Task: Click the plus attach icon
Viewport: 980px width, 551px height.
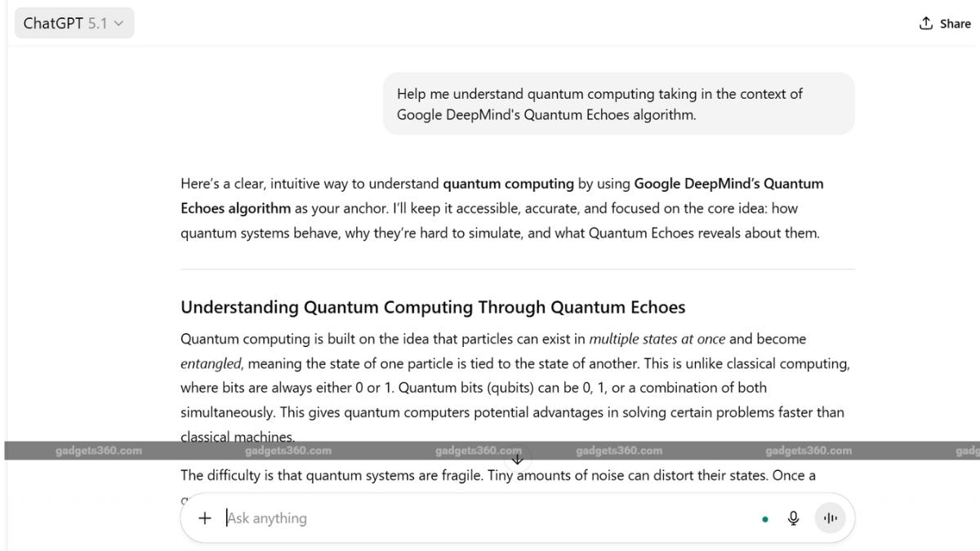Action: tap(205, 518)
